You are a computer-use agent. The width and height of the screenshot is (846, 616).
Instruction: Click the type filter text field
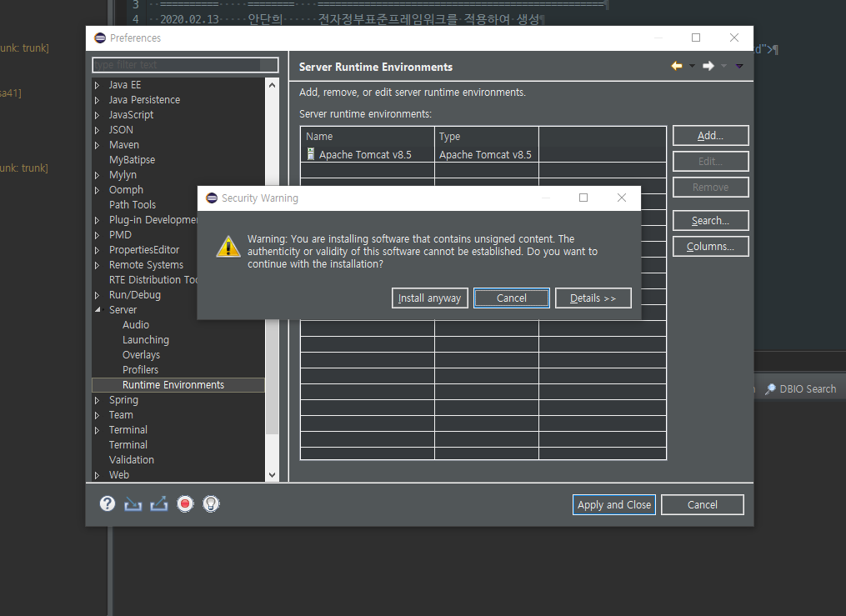point(185,65)
